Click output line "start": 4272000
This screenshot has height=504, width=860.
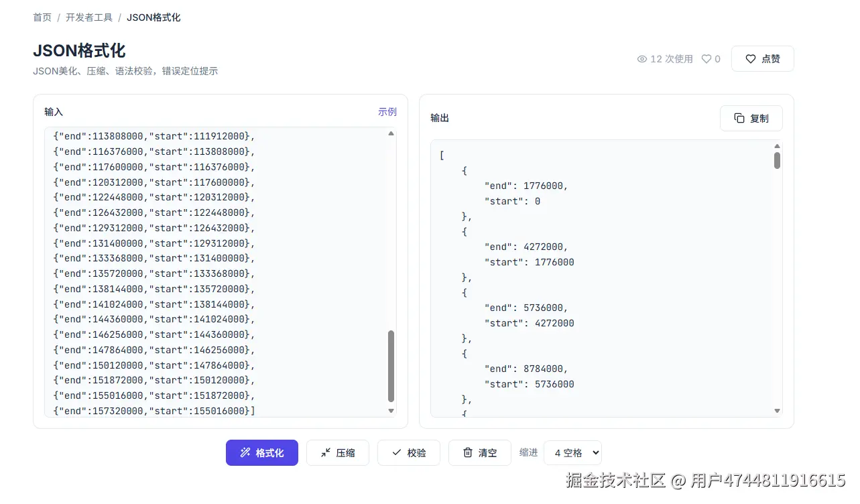tap(529, 323)
